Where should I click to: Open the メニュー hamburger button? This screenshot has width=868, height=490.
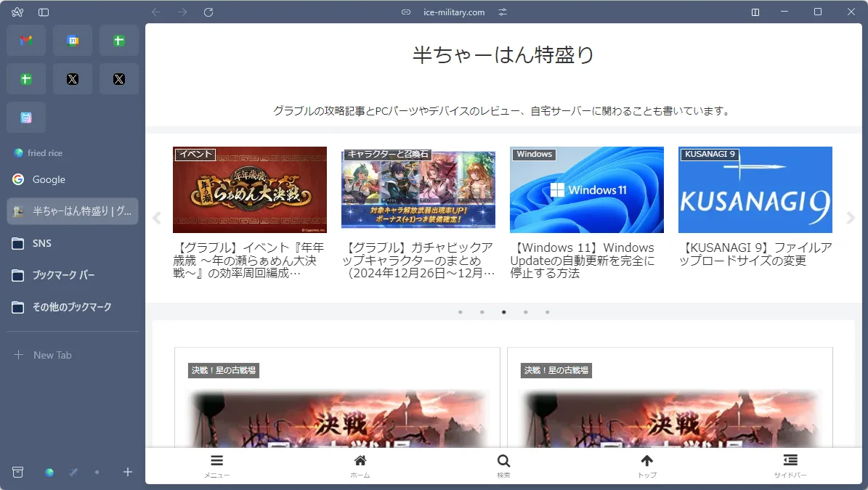coord(217,466)
